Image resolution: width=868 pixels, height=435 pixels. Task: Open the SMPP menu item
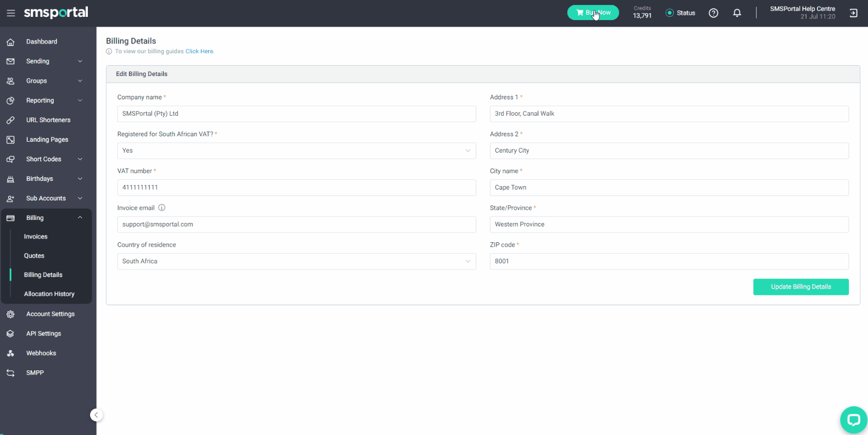click(35, 373)
